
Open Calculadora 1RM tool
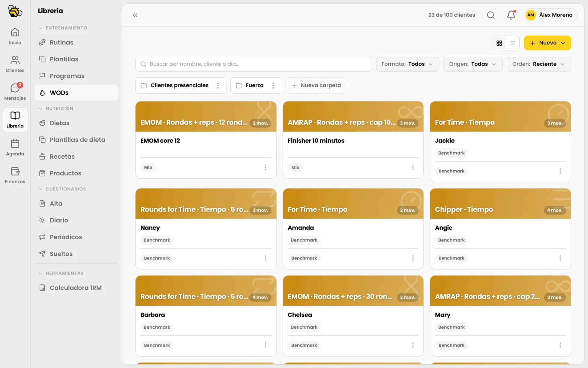(76, 288)
